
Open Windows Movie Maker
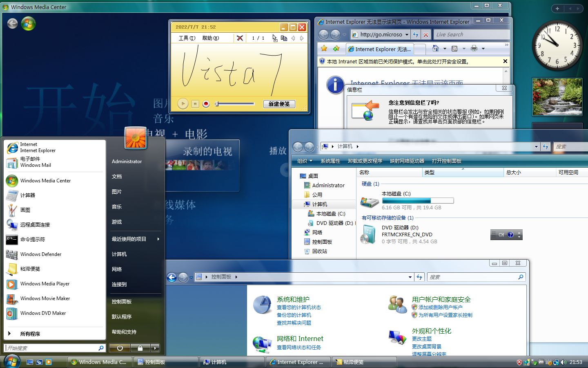click(x=55, y=298)
